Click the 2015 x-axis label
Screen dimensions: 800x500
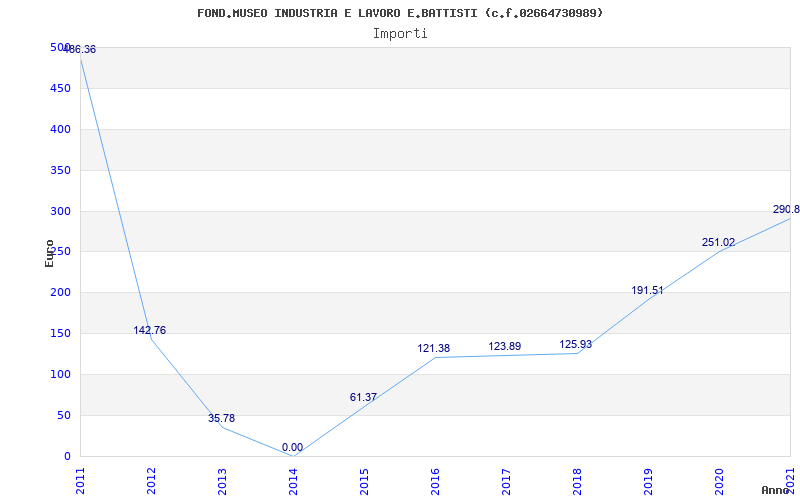click(364, 481)
